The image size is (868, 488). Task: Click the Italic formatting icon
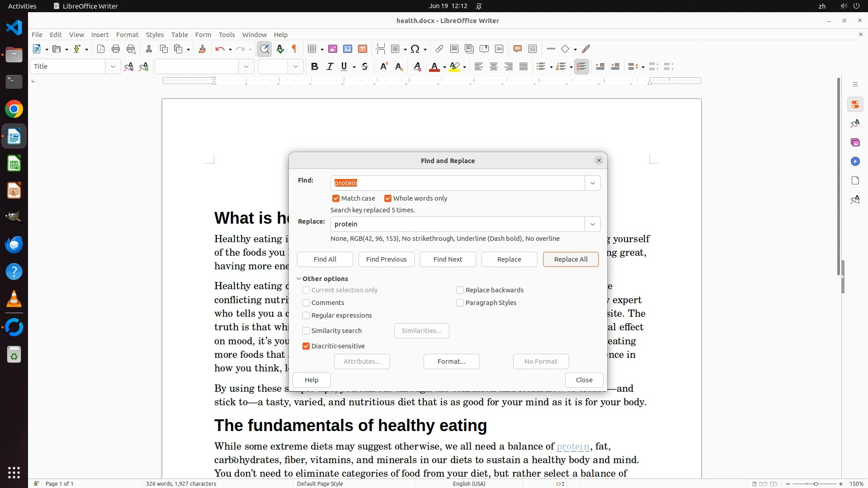330,67
